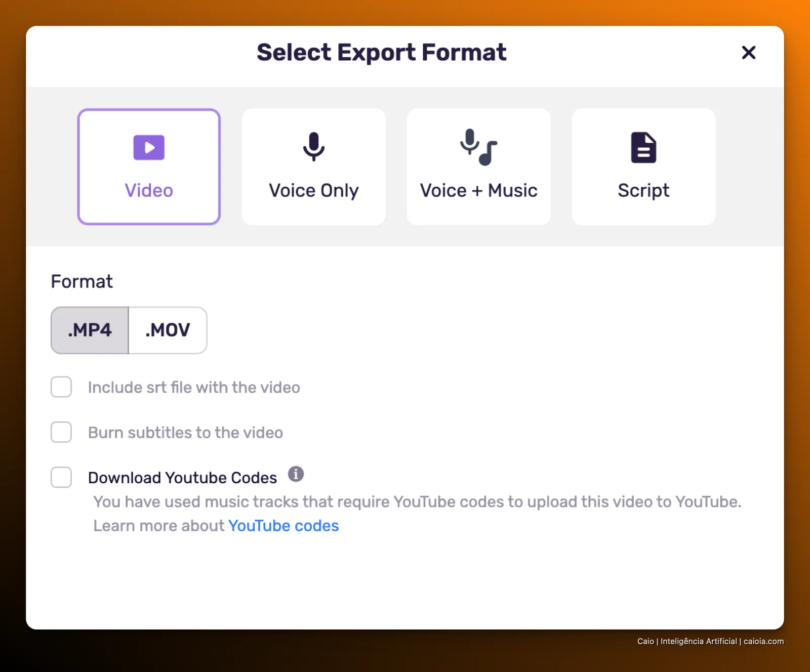Choose the Voice + Music label

point(479,191)
